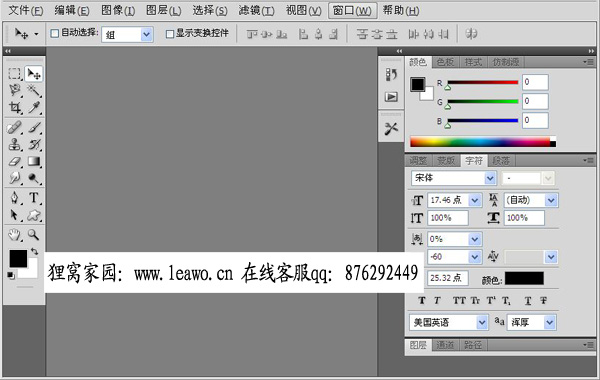Select the Crop tool
This screenshot has height=380, width=600.
(15, 108)
